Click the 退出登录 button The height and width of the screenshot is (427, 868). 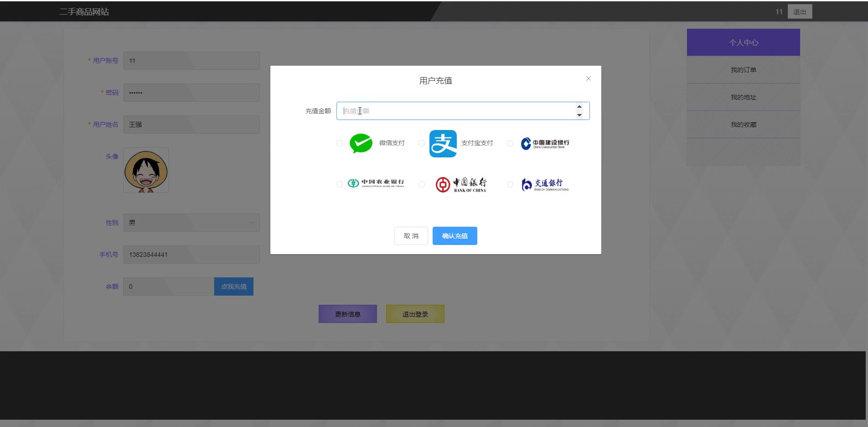tap(415, 314)
